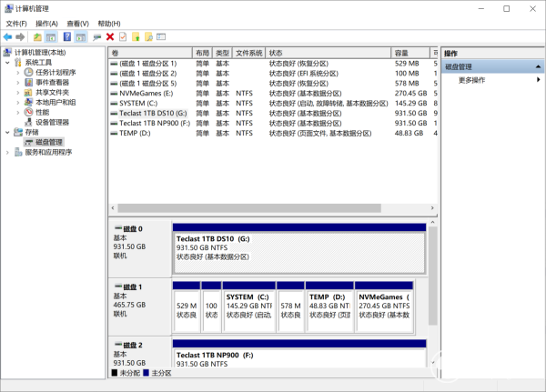Click the red X delete icon

click(x=110, y=37)
